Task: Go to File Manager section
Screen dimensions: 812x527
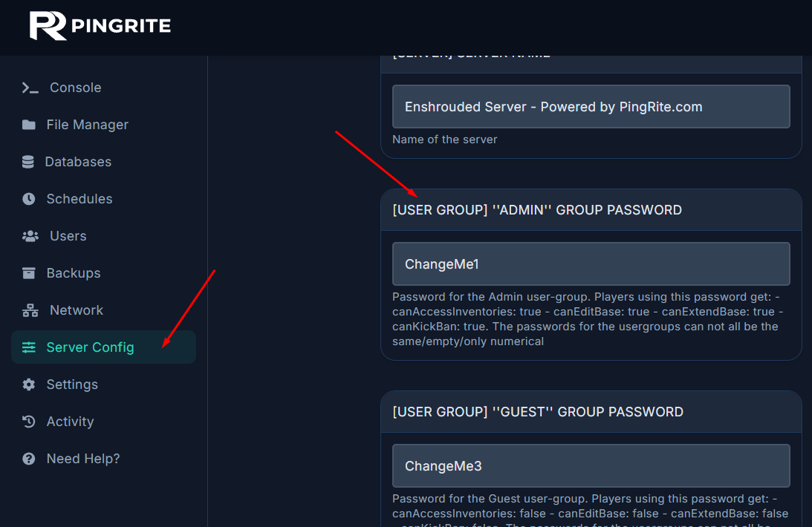Action: (x=87, y=125)
